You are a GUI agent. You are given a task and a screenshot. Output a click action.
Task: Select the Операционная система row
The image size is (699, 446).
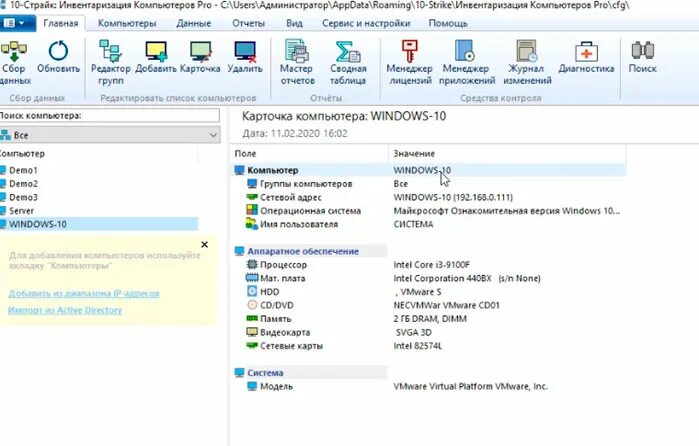coord(430,211)
